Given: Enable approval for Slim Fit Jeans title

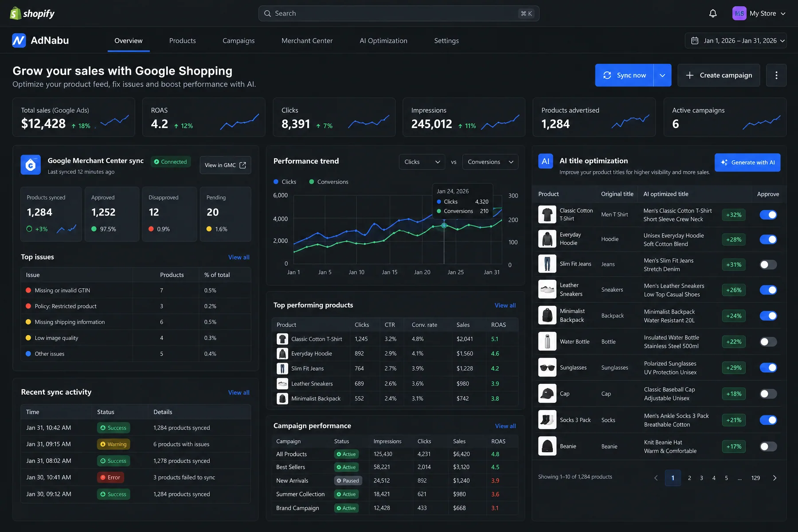Looking at the screenshot, I should coord(768,265).
